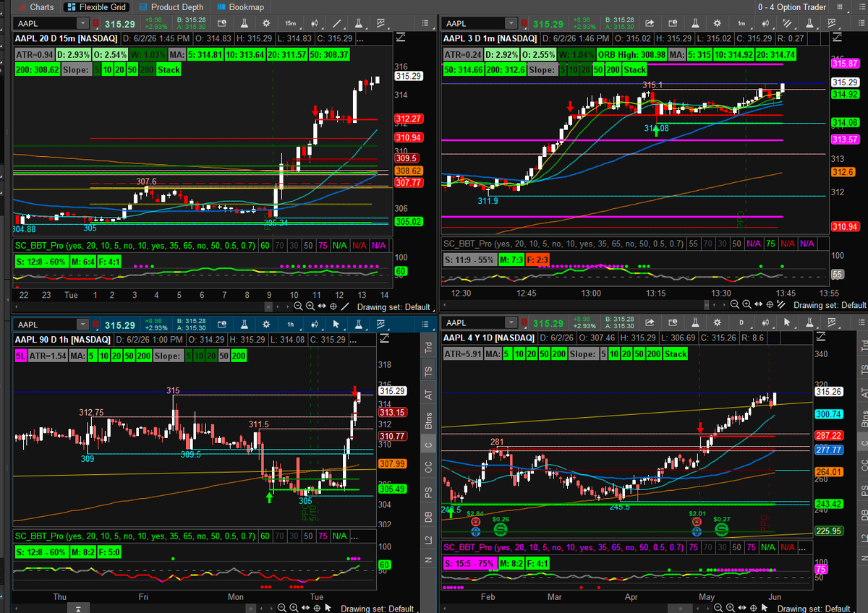This screenshot has height=613, width=868.
Task: Switch to the Charts tab
Action: [35, 7]
